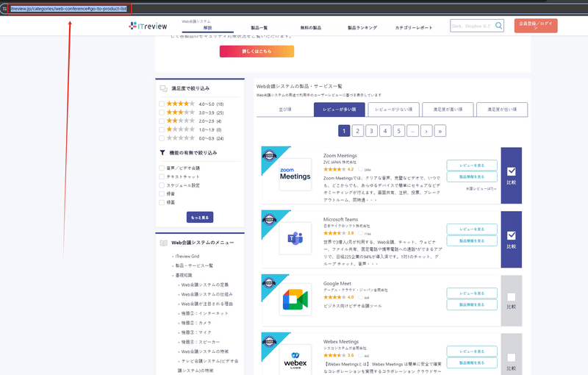Check the 0.0~0.9 satisfaction filter
The width and height of the screenshot is (588, 375).
pos(162,138)
